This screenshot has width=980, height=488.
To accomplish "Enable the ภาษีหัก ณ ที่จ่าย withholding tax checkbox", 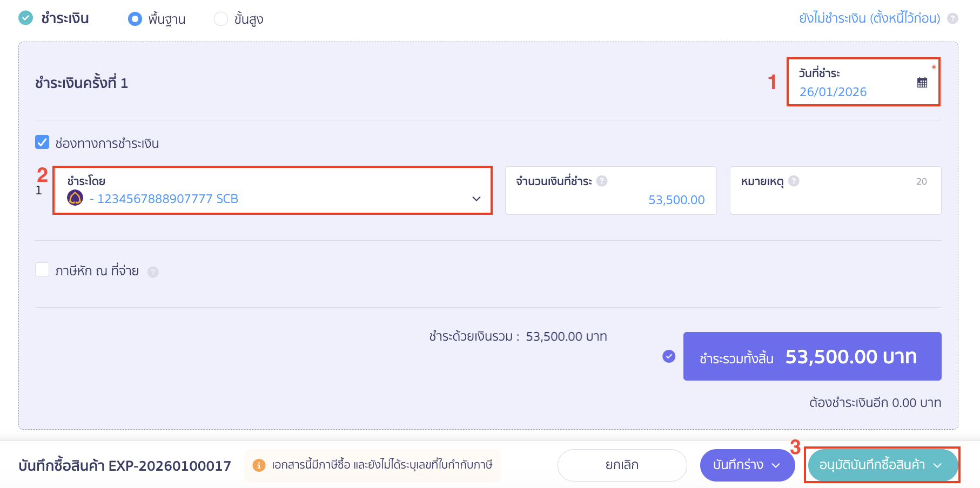I will (x=42, y=269).
